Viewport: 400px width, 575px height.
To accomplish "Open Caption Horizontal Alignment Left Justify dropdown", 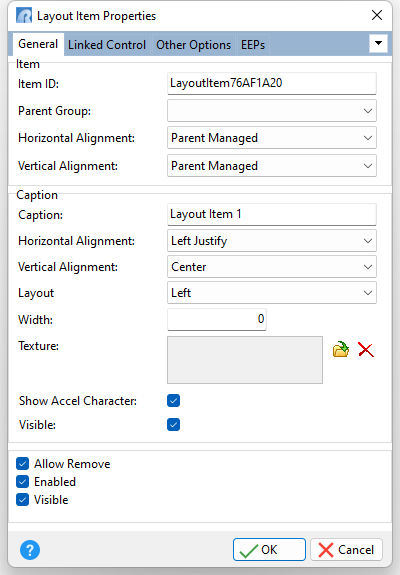I will point(272,241).
